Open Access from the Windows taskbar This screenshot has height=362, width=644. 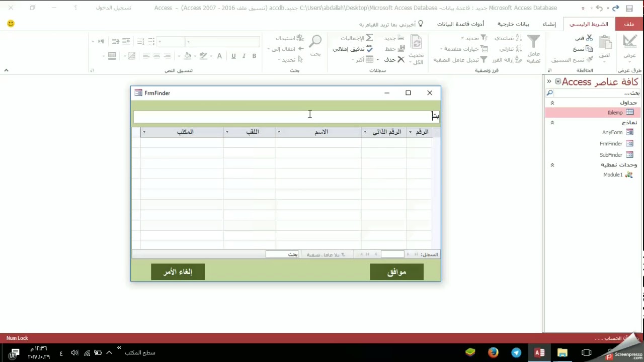[x=539, y=353]
